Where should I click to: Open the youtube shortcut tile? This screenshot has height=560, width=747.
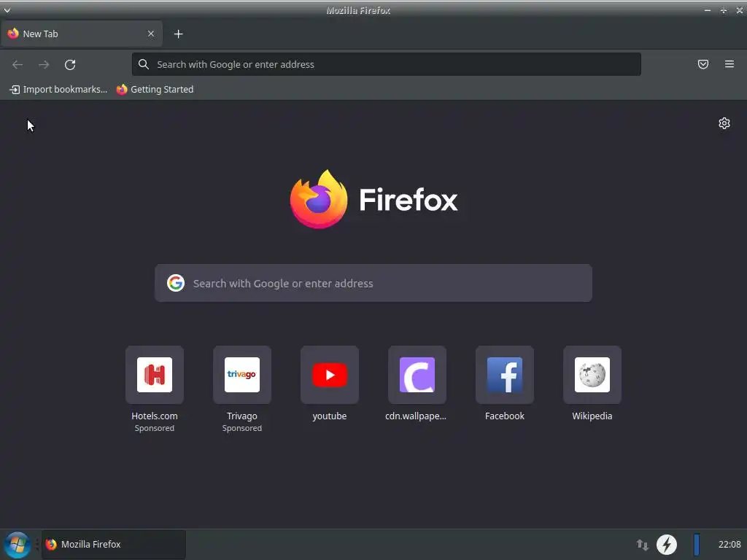click(330, 375)
